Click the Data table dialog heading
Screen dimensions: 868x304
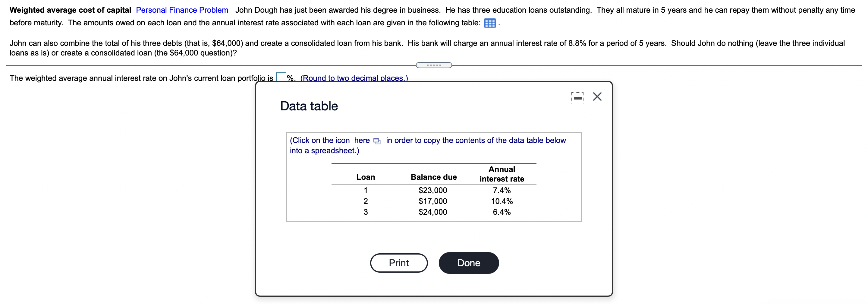point(309,106)
